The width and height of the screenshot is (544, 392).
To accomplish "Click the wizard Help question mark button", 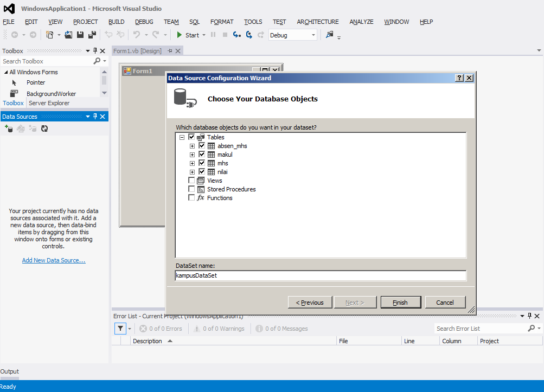I will point(459,78).
